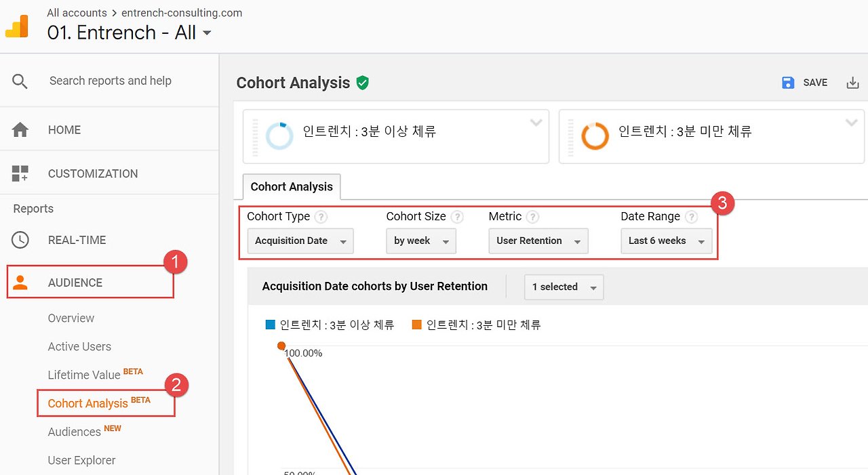Screen dimensions: 868x475
Task: Click the search magnifier icon
Action: click(x=20, y=81)
